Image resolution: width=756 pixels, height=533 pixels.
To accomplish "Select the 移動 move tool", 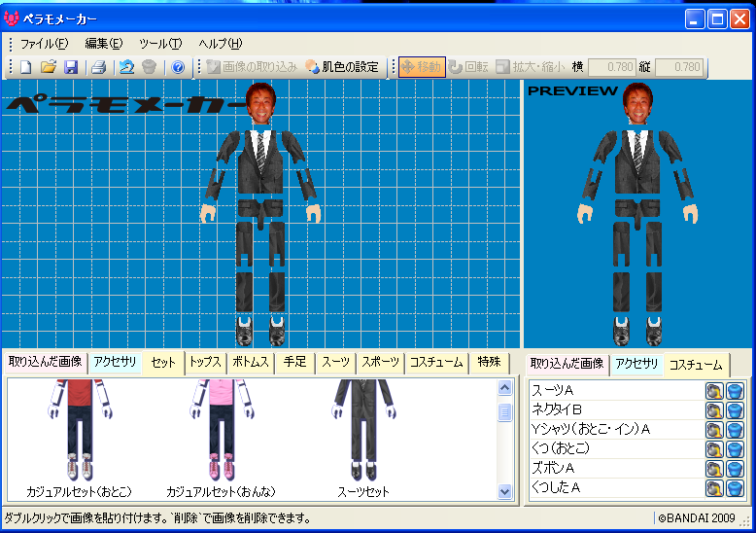I will pos(422,66).
